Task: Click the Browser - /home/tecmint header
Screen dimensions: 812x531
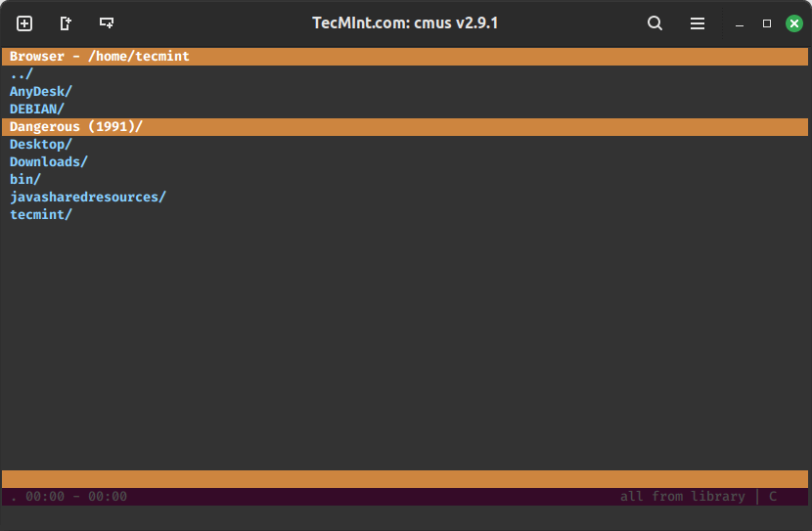Action: click(405, 57)
